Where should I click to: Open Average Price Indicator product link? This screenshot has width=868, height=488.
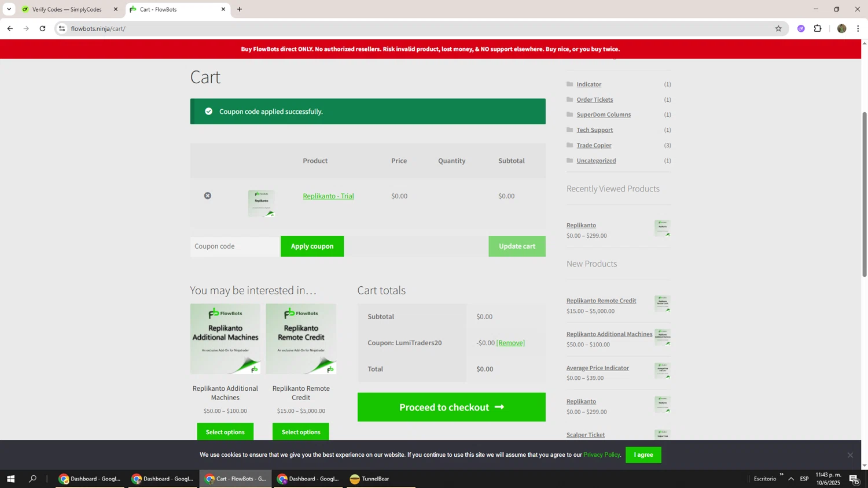(598, 368)
